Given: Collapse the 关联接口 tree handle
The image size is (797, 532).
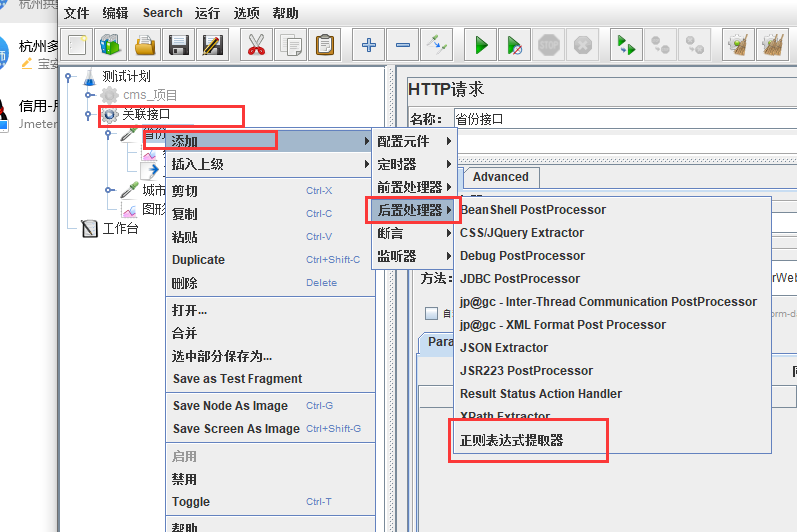Looking at the screenshot, I should tap(88, 115).
